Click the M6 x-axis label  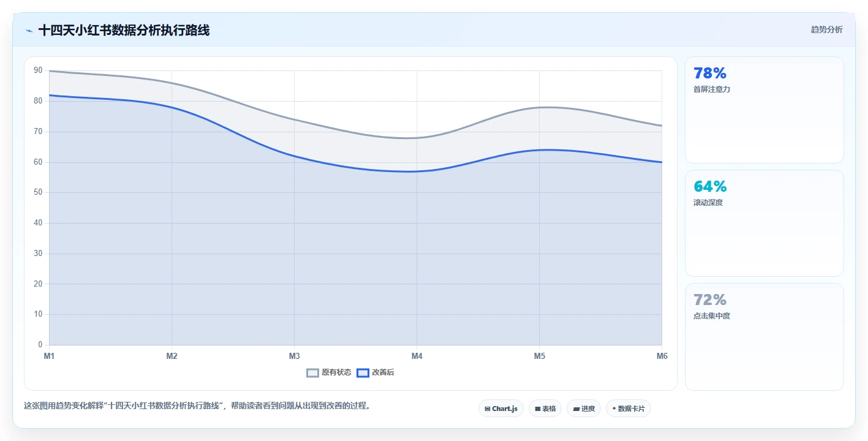coord(662,356)
